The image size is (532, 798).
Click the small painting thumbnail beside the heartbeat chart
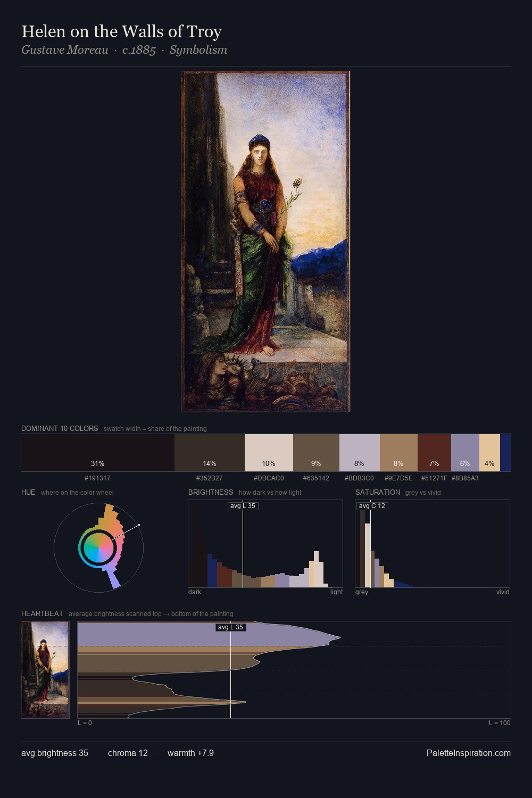pyautogui.click(x=45, y=670)
